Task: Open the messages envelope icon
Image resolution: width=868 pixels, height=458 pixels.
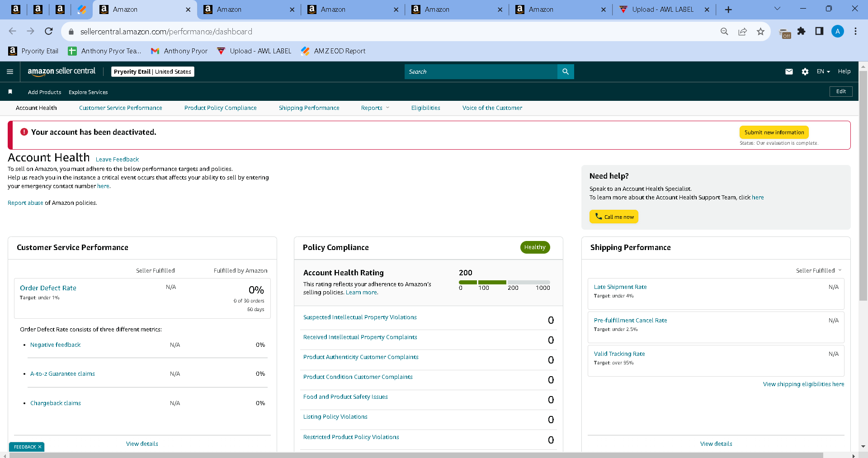Action: 789,71
